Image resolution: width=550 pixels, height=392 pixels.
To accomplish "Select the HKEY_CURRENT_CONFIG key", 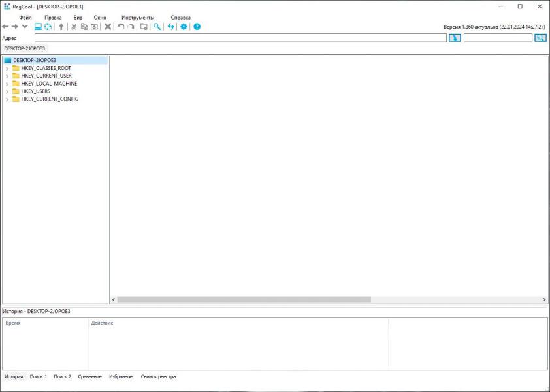I will click(50, 99).
